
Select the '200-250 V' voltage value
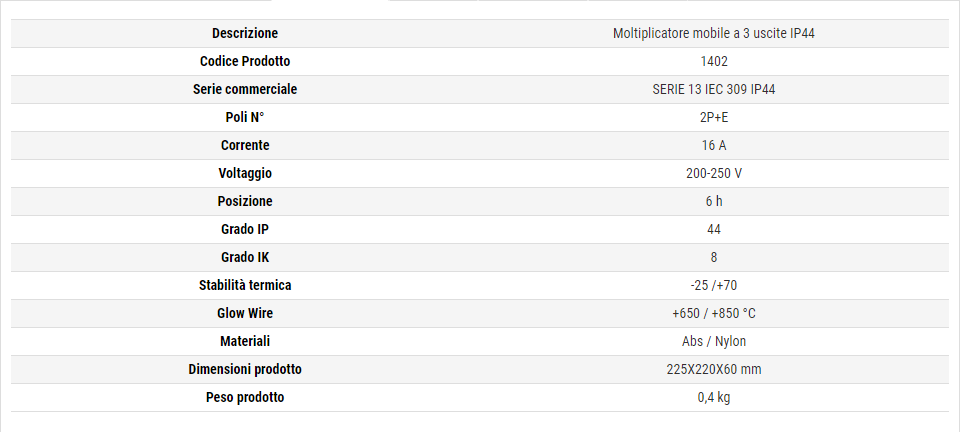pos(714,174)
